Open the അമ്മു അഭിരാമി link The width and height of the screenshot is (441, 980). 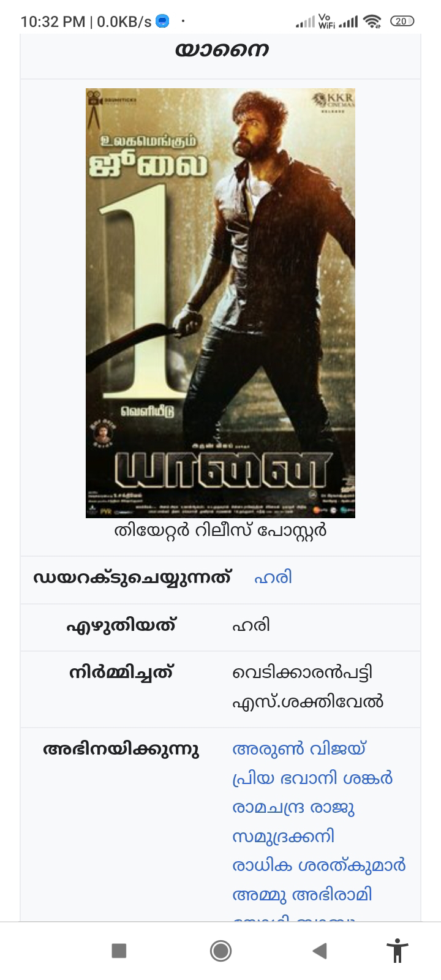(302, 895)
